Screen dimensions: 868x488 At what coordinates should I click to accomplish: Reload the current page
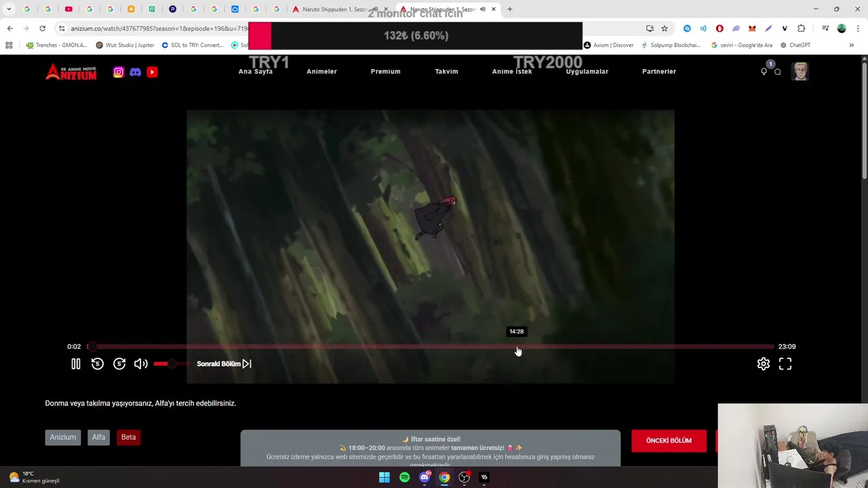pos(42,28)
